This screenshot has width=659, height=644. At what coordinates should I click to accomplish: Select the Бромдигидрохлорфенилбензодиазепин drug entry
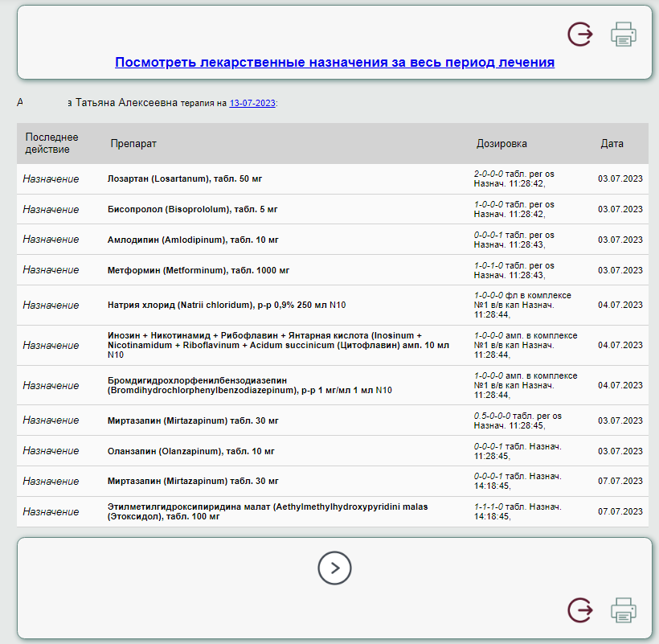point(249,385)
